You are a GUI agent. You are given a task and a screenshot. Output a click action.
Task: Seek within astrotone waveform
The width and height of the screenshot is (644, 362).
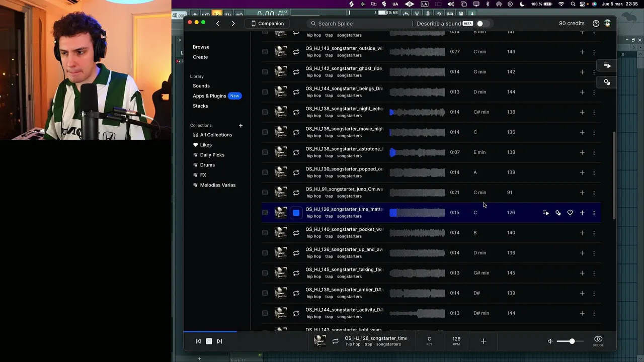point(417,152)
